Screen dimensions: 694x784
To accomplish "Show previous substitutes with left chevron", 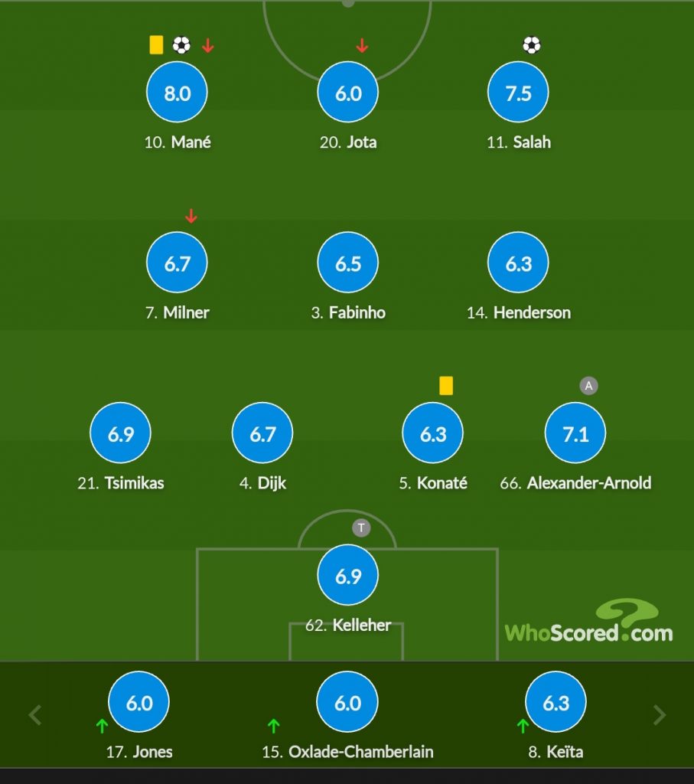I will (35, 715).
